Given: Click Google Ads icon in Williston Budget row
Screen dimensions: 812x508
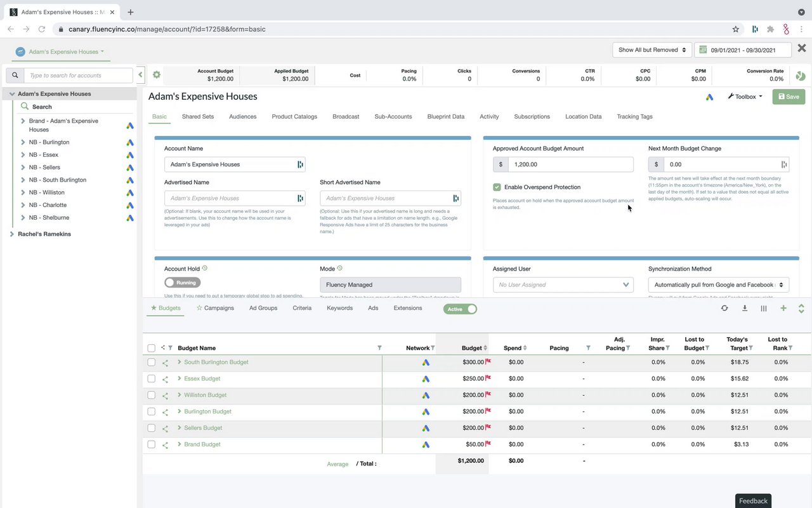Looking at the screenshot, I should click(426, 396).
